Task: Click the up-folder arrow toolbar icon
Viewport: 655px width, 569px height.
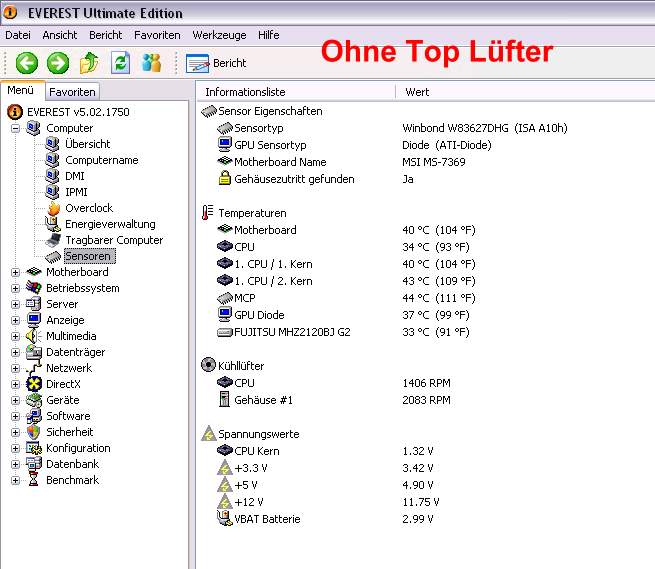Action: pyautogui.click(x=89, y=63)
